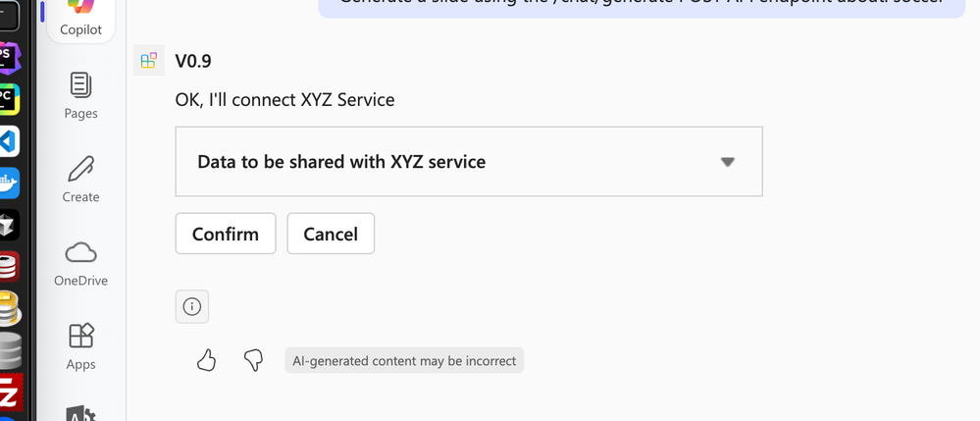Click the info circle icon

[192, 307]
